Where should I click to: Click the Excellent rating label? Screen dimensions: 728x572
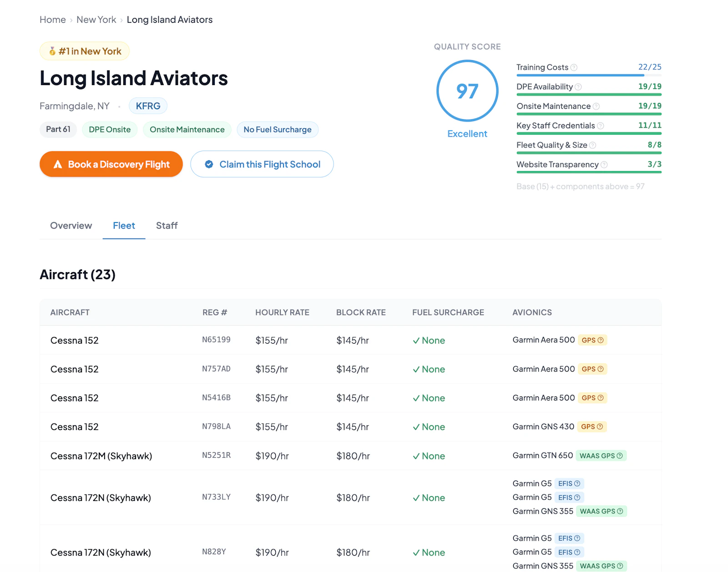tap(467, 134)
